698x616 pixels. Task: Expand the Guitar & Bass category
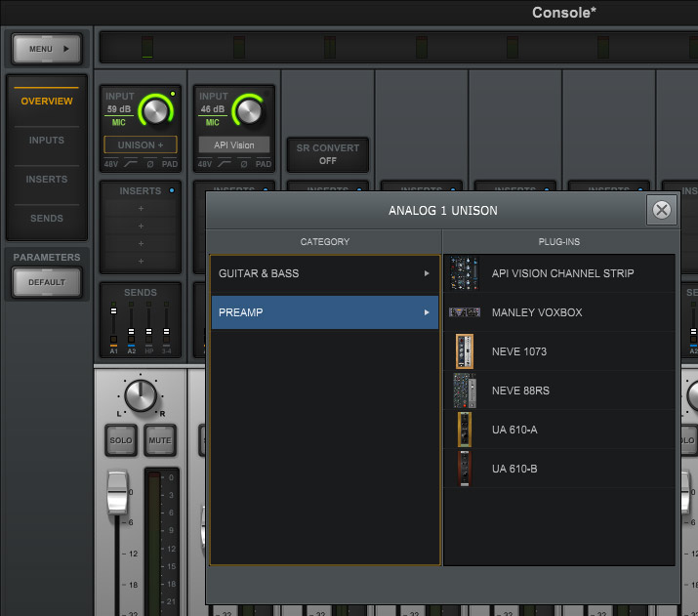(324, 273)
